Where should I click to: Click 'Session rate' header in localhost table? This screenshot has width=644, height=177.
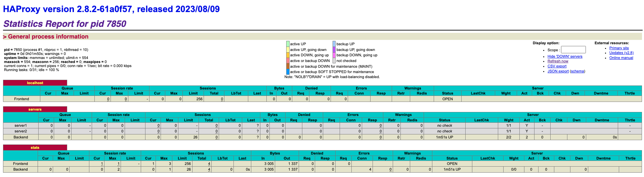122,88
